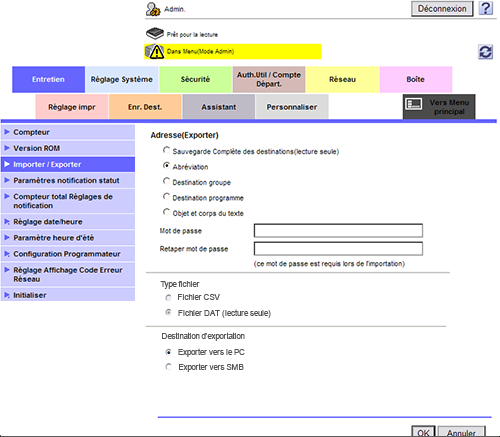The width and height of the screenshot is (500, 437).
Task: Choose Fichier CSV file type
Action: point(169,298)
